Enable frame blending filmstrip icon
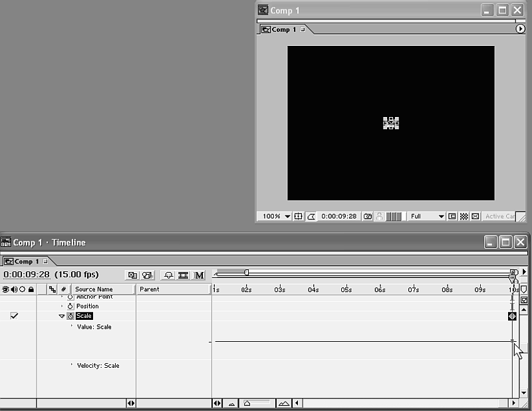Screen dimensions: 532x411 pyautogui.click(x=183, y=275)
